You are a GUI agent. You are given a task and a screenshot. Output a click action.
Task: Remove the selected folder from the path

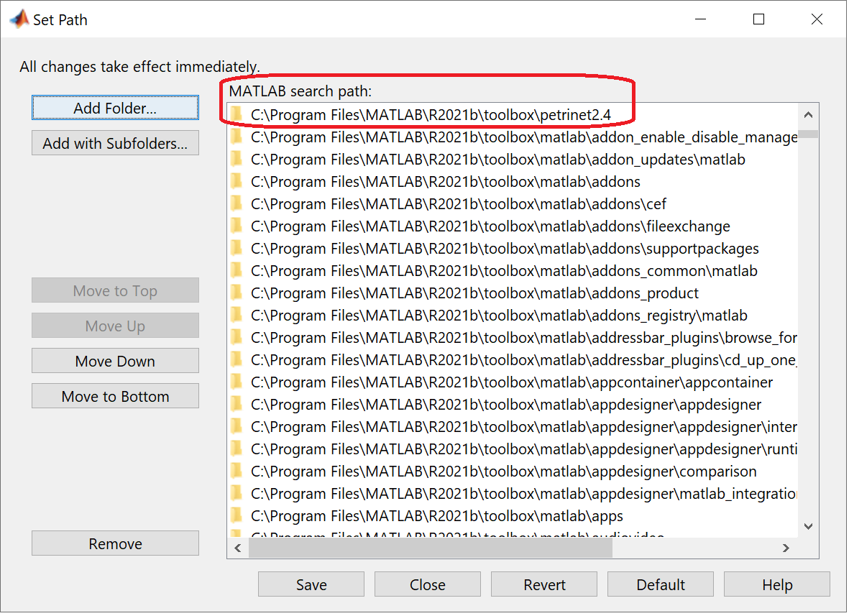[x=115, y=544]
